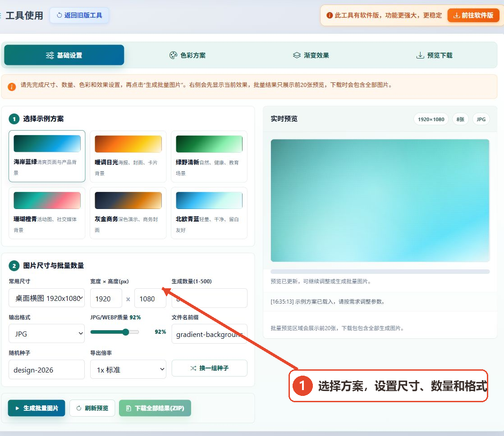Click the 前往软件版 button
The height and width of the screenshot is (436, 504).
coord(473,15)
